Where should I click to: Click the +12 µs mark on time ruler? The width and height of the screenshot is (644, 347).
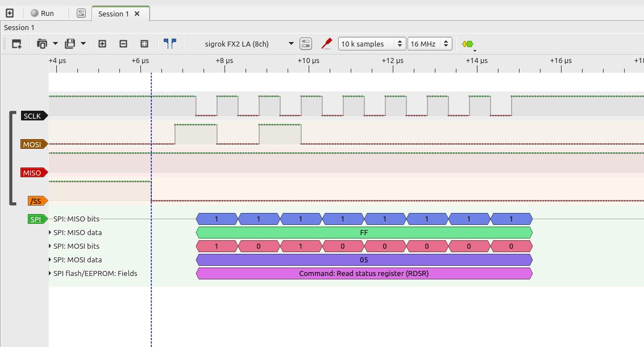pyautogui.click(x=393, y=61)
